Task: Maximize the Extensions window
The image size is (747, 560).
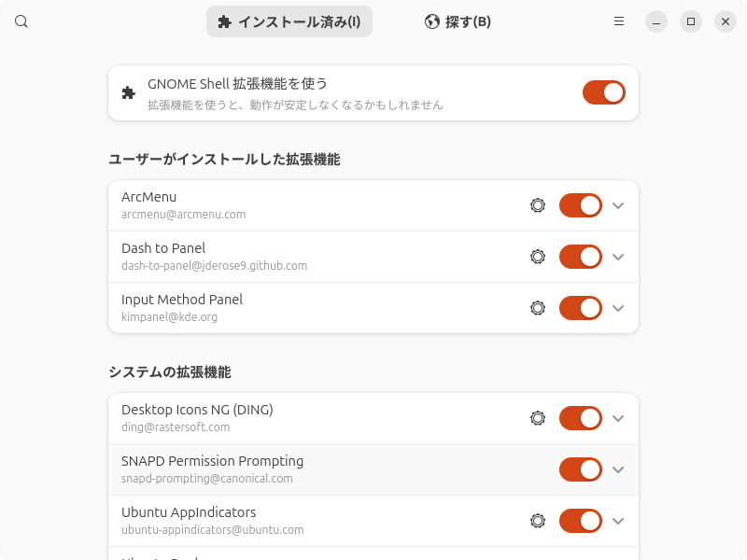Action: coord(691,21)
